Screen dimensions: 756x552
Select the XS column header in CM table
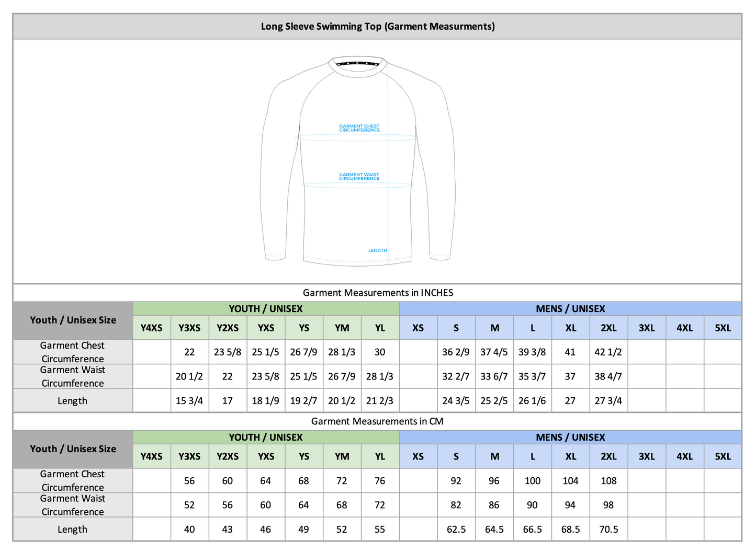tap(418, 456)
